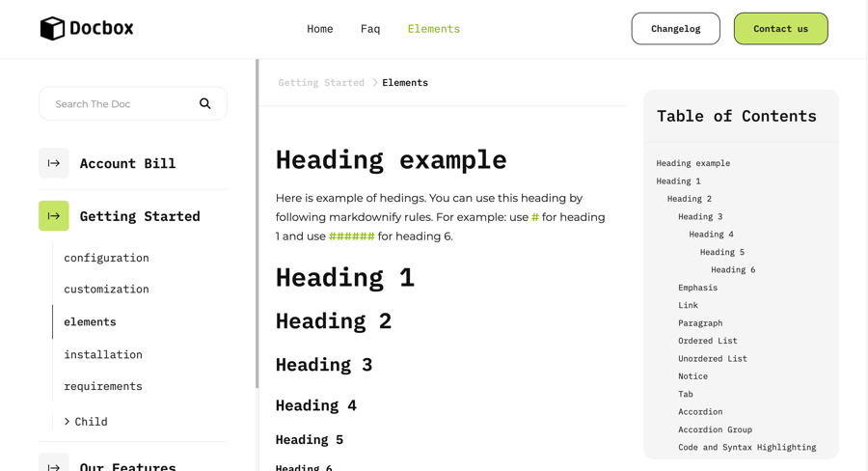Jump to Accordion Group in contents
The image size is (868, 471).
[715, 429]
